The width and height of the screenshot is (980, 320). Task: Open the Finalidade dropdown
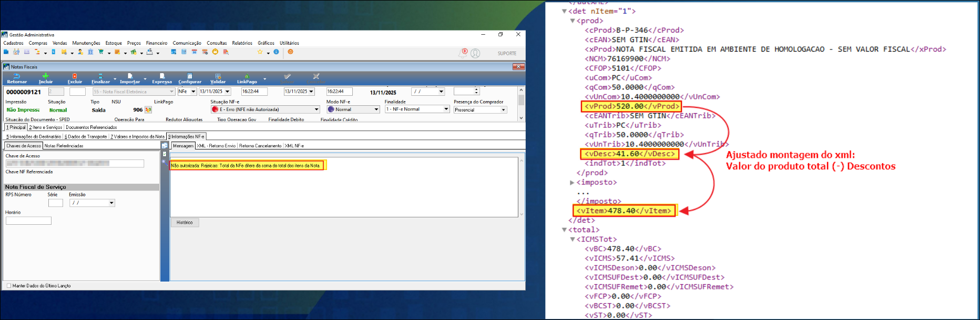[x=446, y=109]
